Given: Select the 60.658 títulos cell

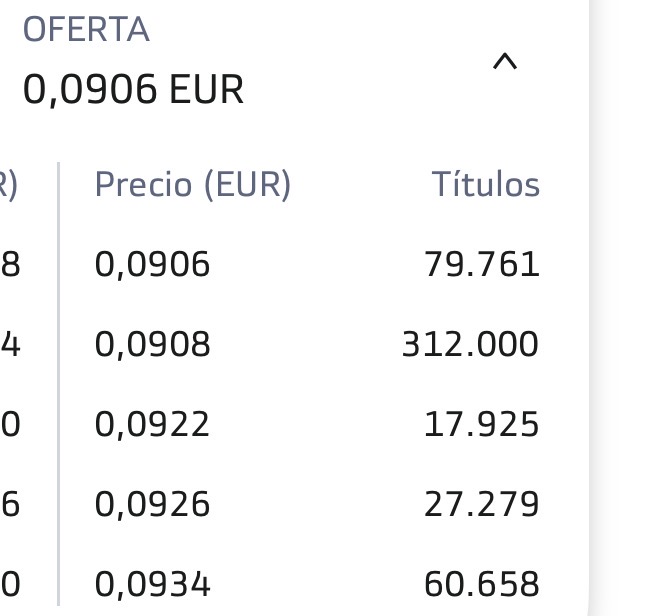Looking at the screenshot, I should click(481, 584).
